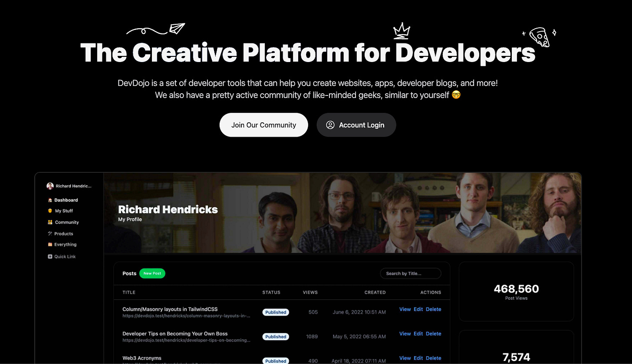Image resolution: width=632 pixels, height=364 pixels.
Task: Select Everything in the sidebar
Action: (62, 245)
